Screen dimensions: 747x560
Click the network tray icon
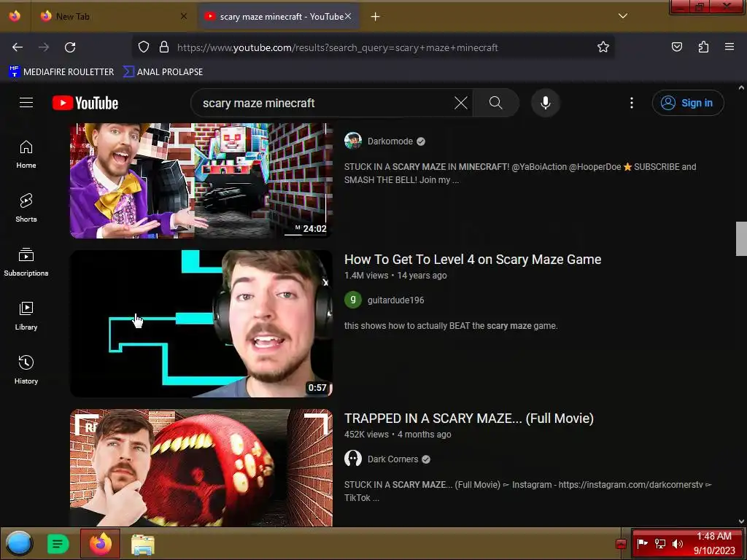click(660, 544)
